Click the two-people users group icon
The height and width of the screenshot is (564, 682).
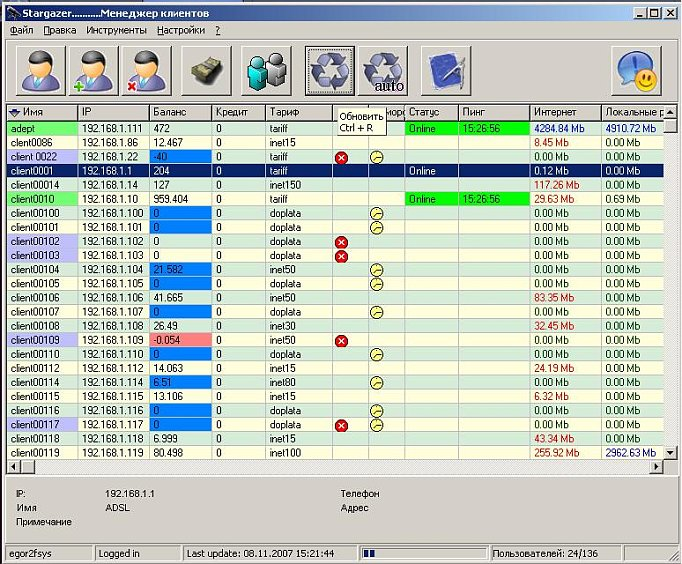point(267,70)
